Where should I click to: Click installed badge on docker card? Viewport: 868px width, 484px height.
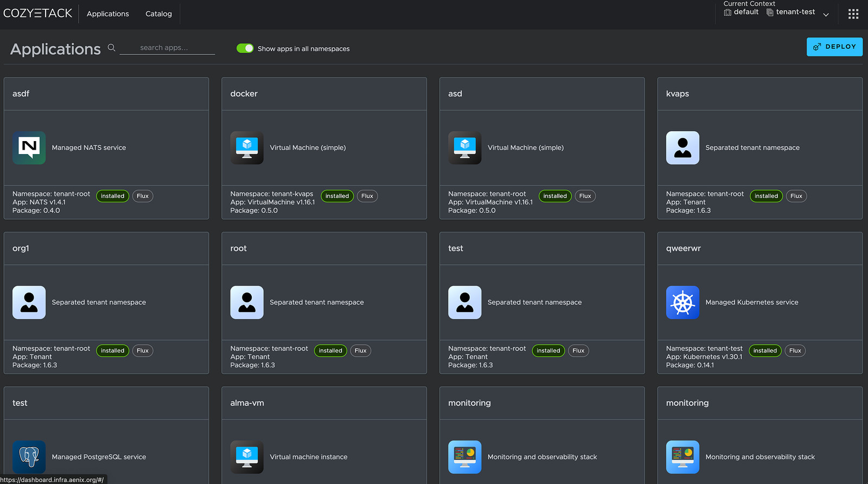tap(337, 196)
